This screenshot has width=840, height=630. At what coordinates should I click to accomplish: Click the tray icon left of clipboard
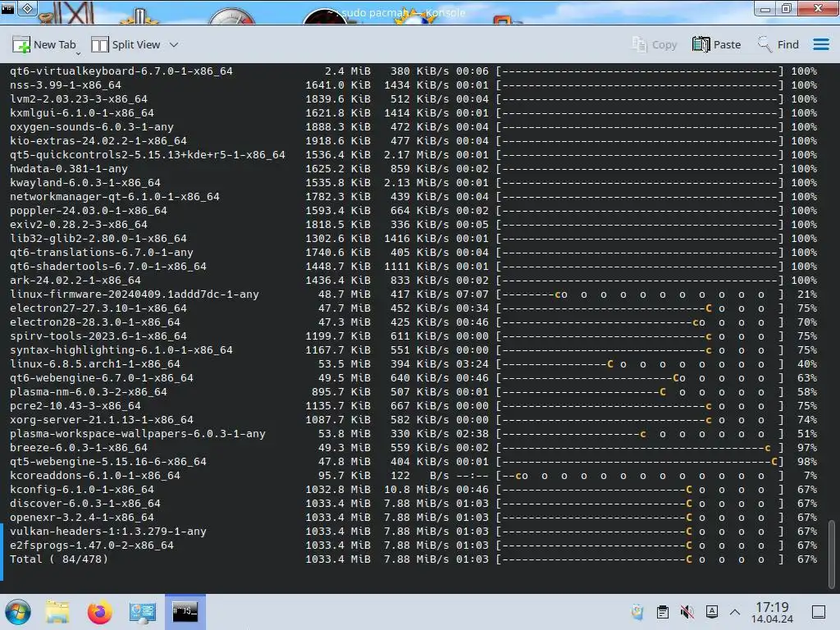point(637,612)
